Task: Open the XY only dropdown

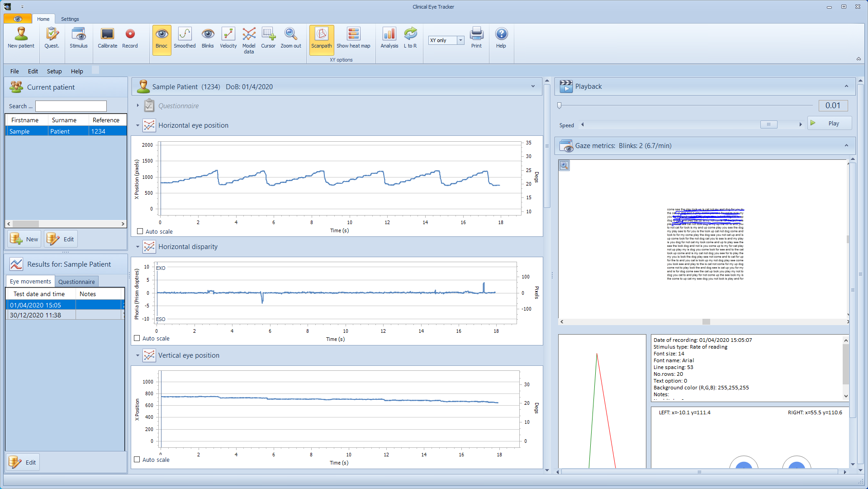Action: [x=460, y=40]
